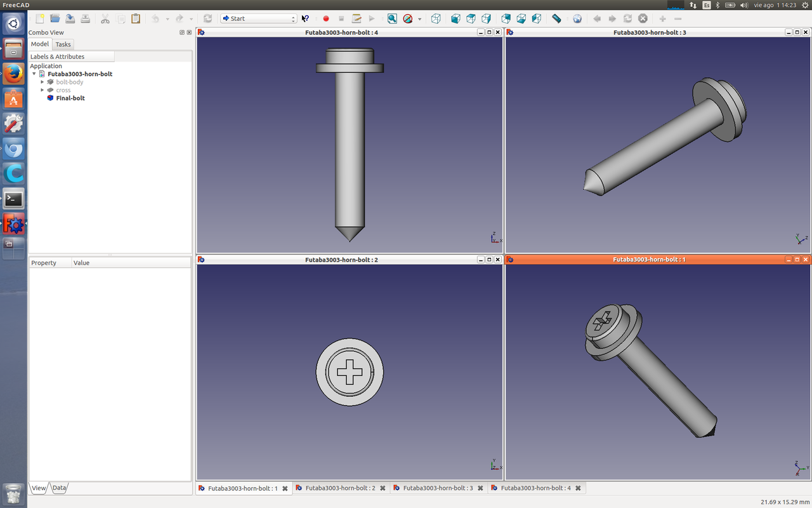Viewport: 812px width, 508px height.
Task: Click the Create new document icon
Action: [39, 19]
